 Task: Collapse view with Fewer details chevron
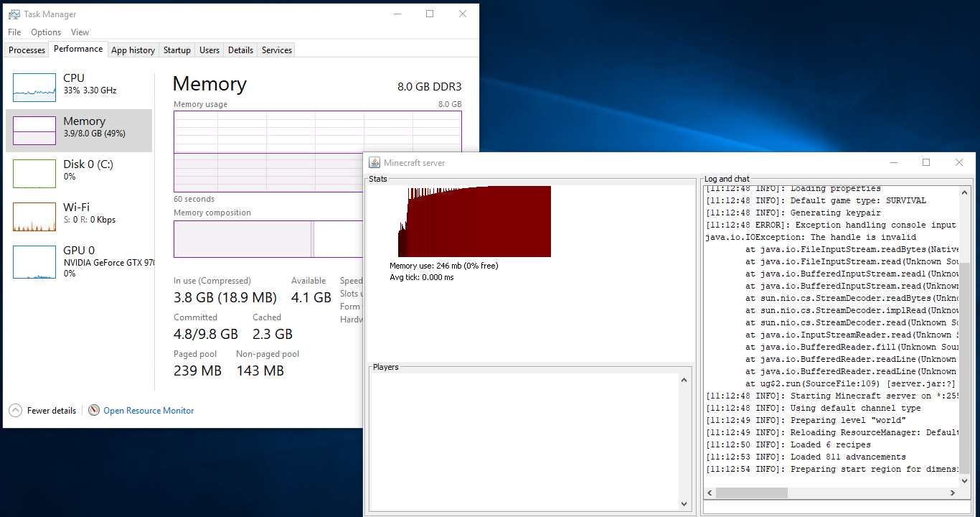coord(15,411)
